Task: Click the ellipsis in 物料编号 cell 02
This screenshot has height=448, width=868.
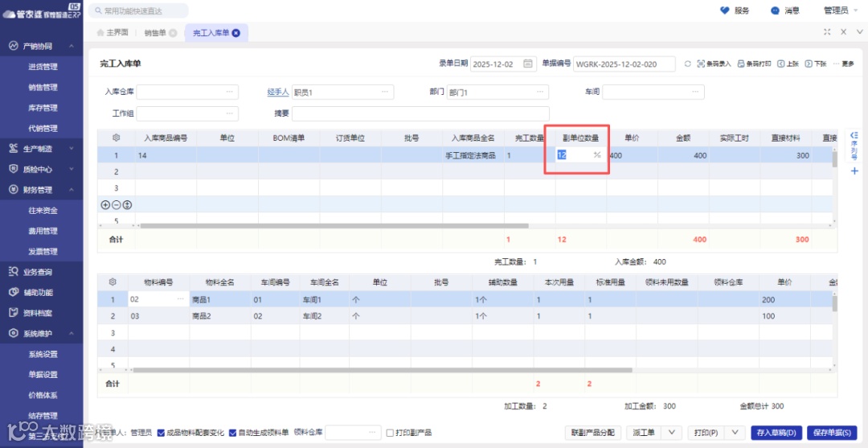Action: click(x=181, y=299)
